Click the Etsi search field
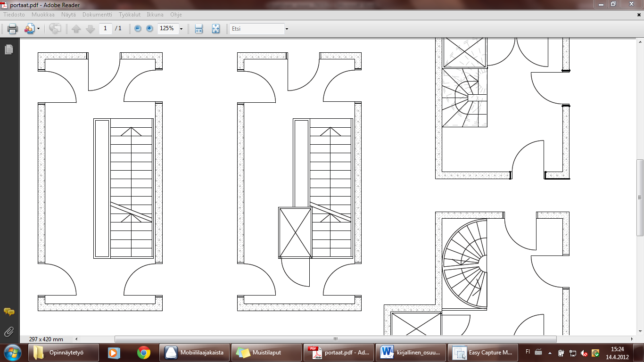644x362 pixels. pos(256,29)
